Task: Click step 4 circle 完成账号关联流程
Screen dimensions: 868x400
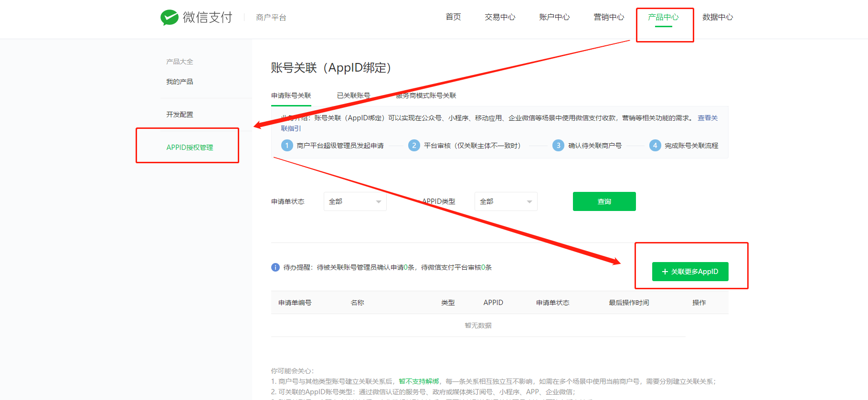Action: tap(655, 146)
